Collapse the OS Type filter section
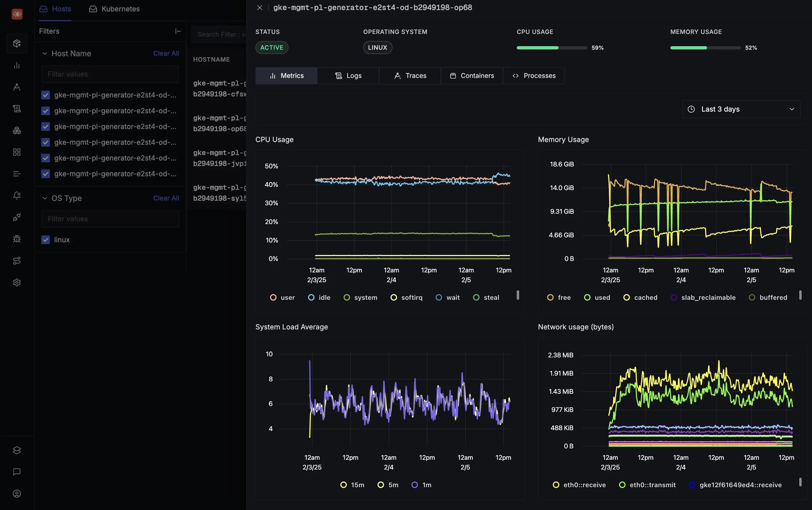 coord(45,198)
